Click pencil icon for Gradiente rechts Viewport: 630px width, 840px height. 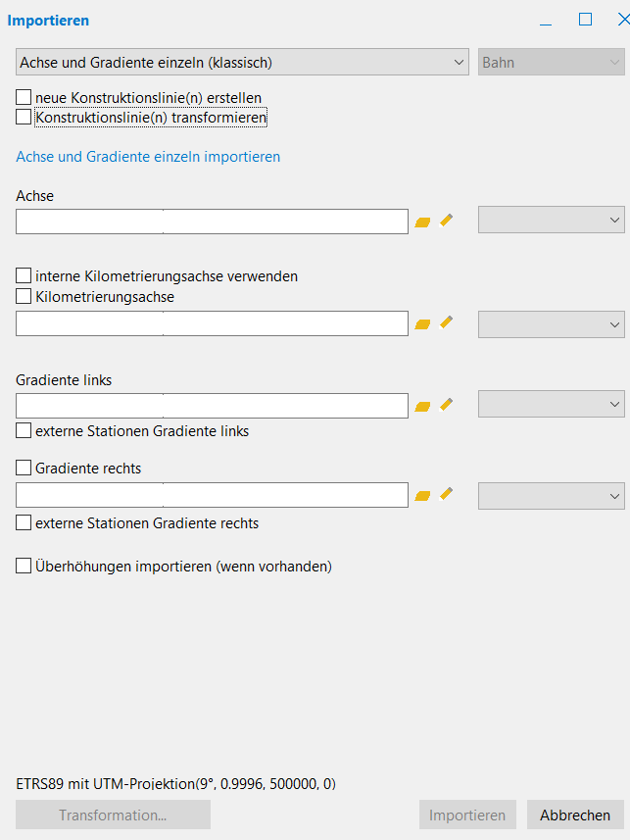[447, 495]
